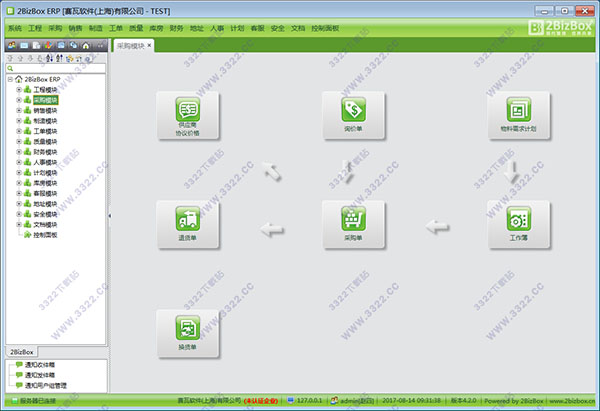Select 客服模块 in the module tree
Viewport: 600px width, 411px height.
click(46, 193)
